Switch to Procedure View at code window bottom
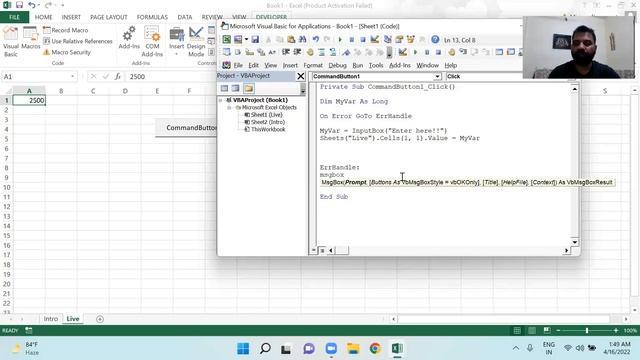640x360 pixels. [x=314, y=250]
